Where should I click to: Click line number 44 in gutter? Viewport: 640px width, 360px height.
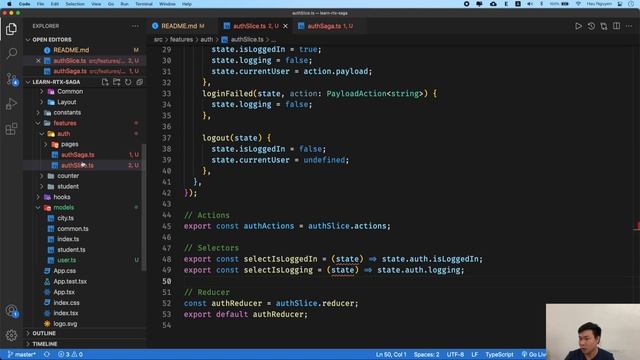tap(167, 215)
